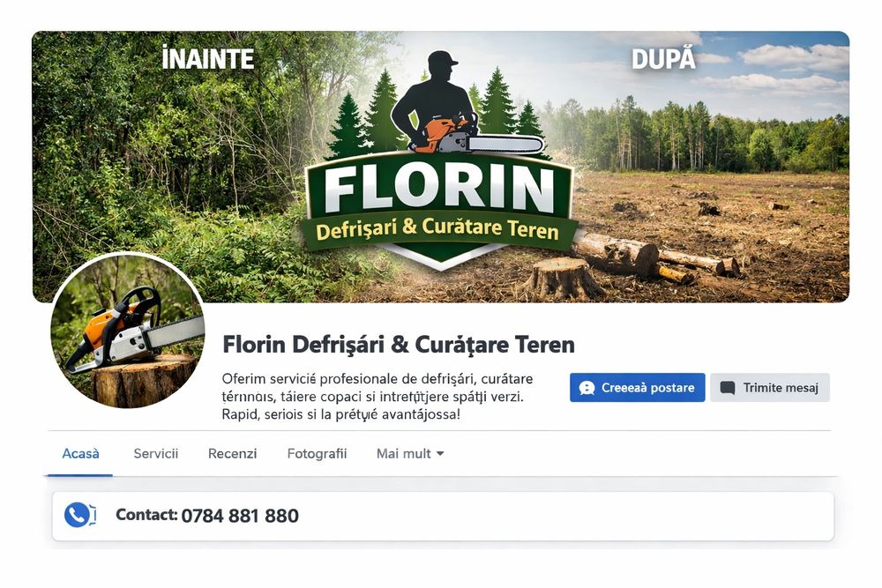Open the Servicii tab
The image size is (882, 588).
click(x=156, y=453)
